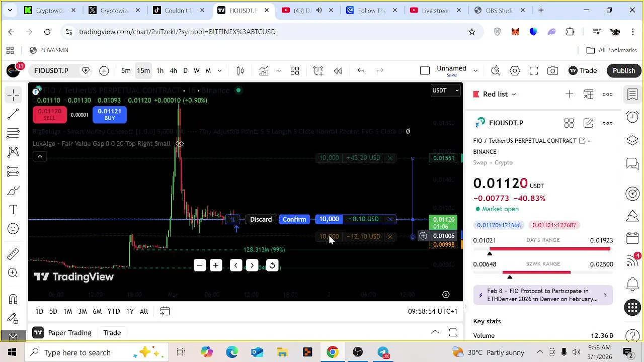
Task: Create an alert from the toolbar
Action: pos(318,71)
